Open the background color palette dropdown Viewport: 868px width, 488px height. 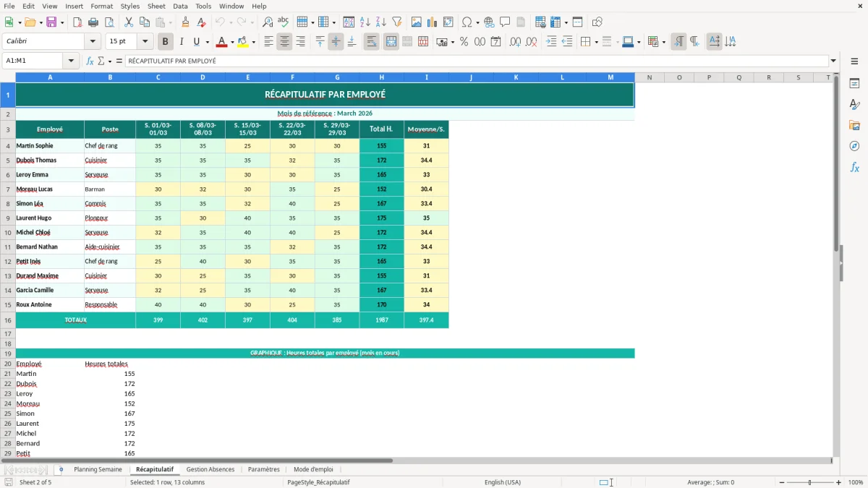pyautogui.click(x=254, y=42)
